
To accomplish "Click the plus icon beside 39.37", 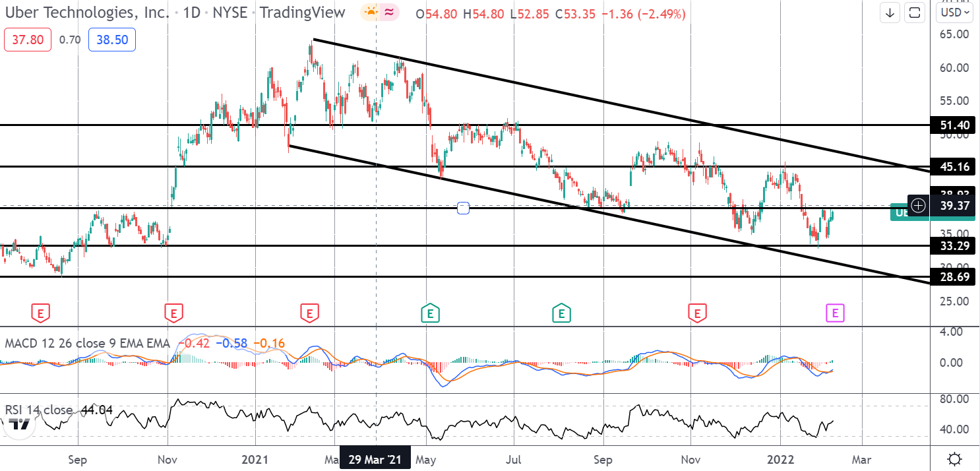I will click(x=918, y=206).
